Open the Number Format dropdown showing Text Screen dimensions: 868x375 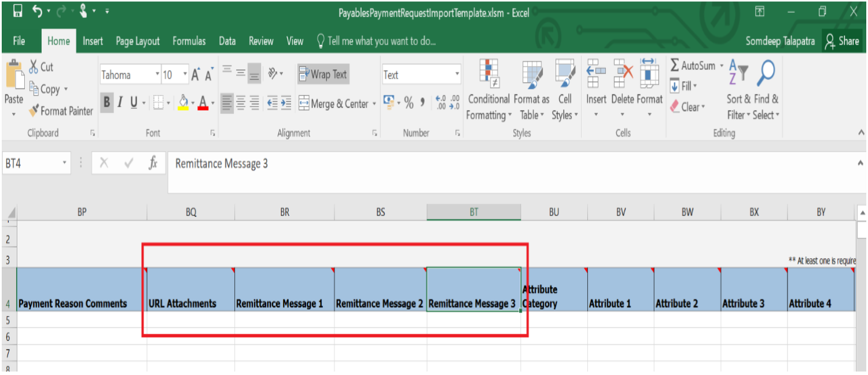[421, 74]
